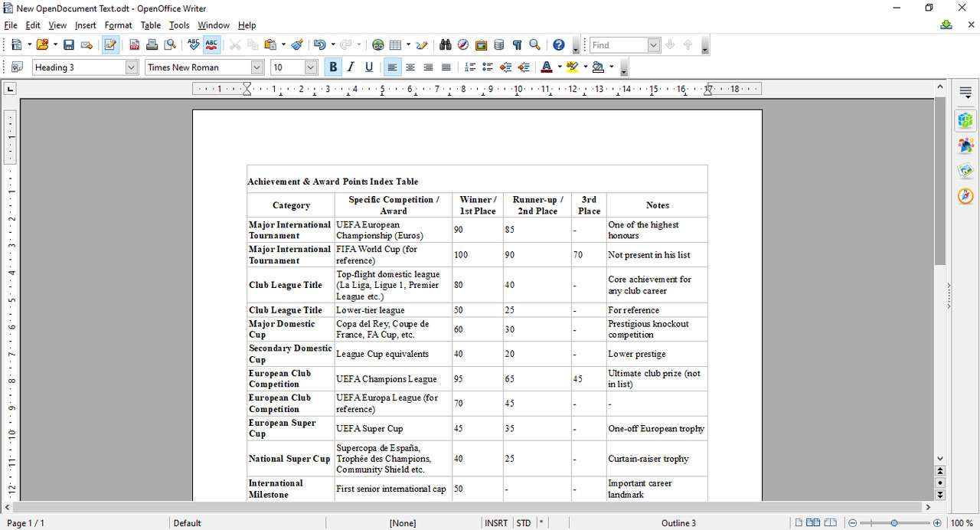Click the Paste clipboard icon

(x=269, y=45)
